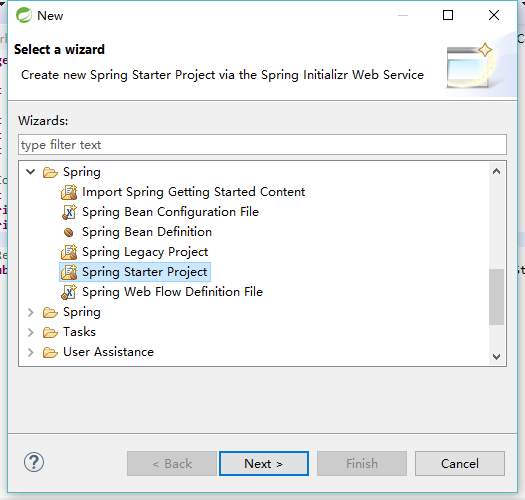The image size is (525, 500).
Task: Click the disabled Back button
Action: (x=172, y=463)
